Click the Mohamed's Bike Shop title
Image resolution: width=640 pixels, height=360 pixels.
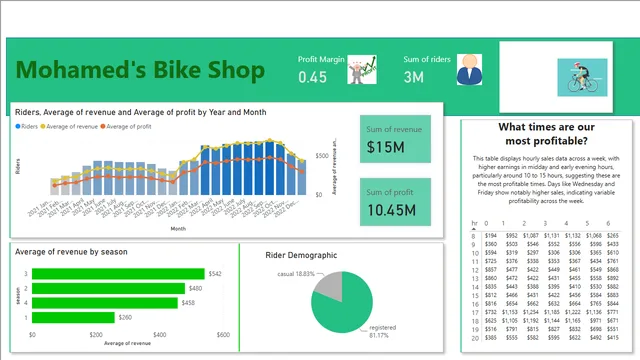(140, 70)
